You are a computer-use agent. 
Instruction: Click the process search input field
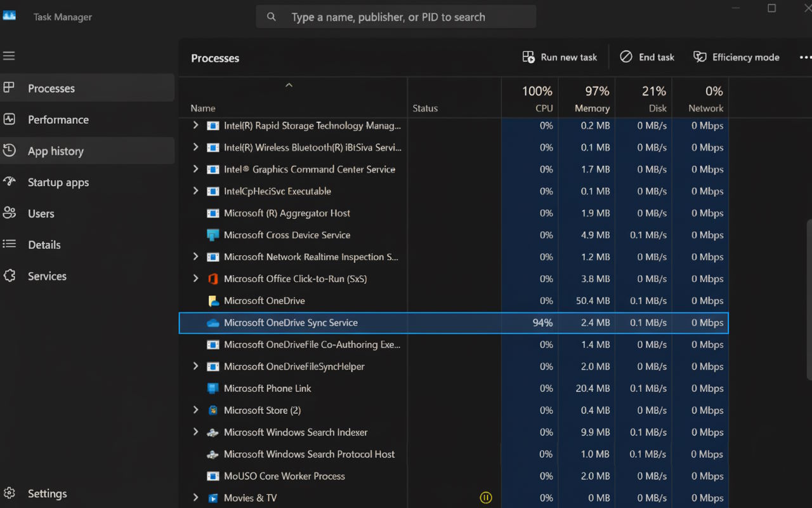396,17
